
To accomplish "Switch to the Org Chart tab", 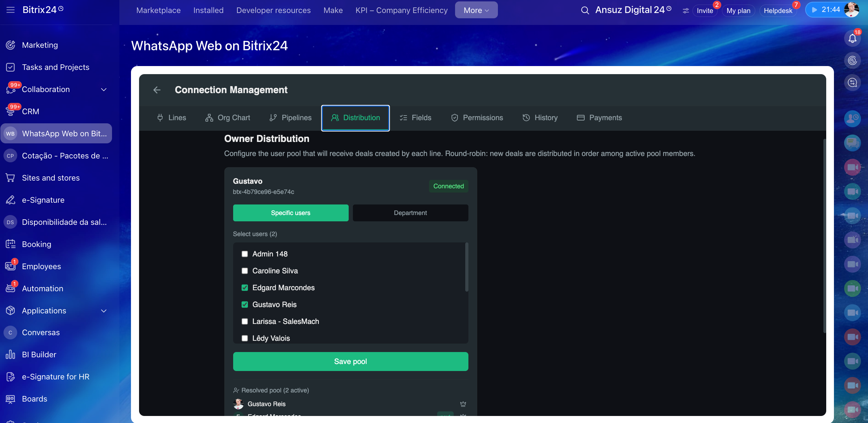I will click(228, 118).
